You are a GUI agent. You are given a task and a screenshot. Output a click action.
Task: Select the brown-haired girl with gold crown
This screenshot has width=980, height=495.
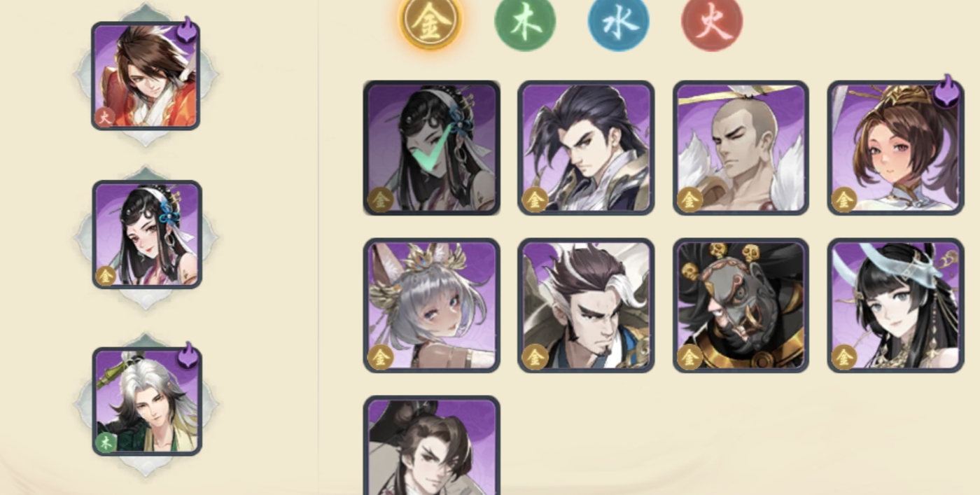895,148
